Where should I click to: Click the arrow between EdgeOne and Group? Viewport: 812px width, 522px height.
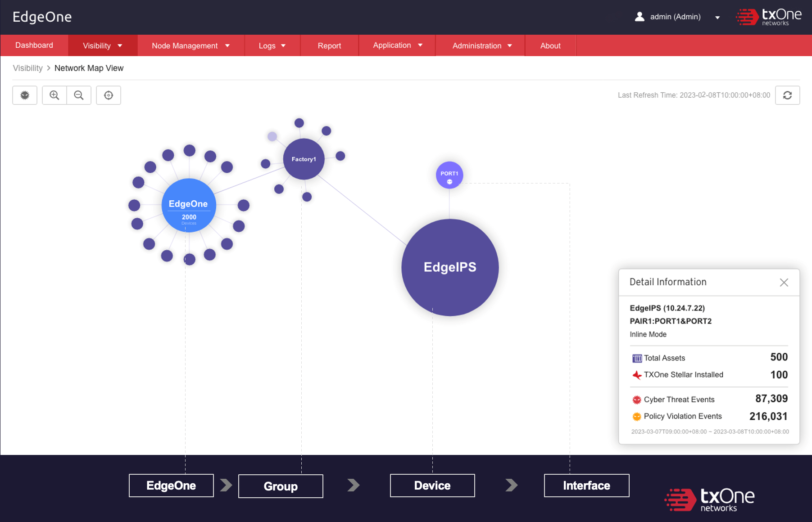click(x=226, y=485)
